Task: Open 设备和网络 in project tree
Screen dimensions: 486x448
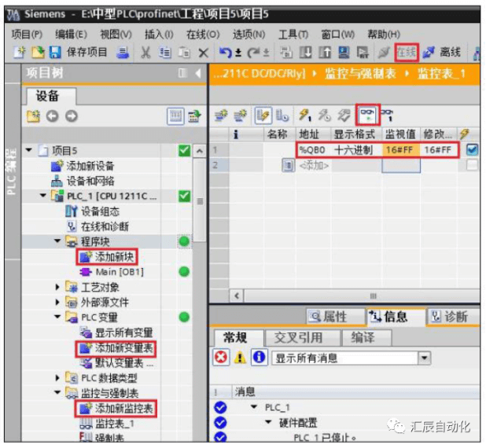Action: pyautogui.click(x=83, y=182)
